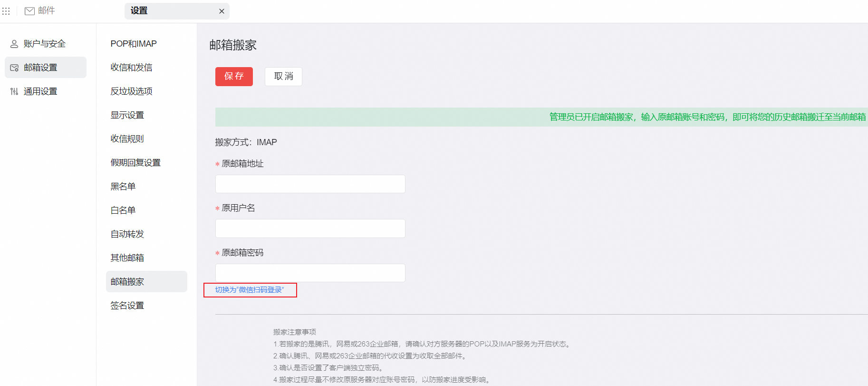Click into the 原邮箱密码 field
This screenshot has height=386, width=868.
point(310,273)
